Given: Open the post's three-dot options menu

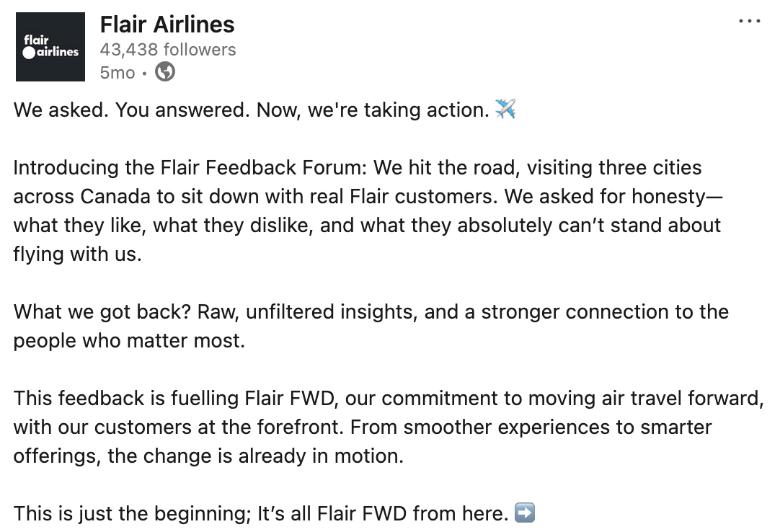Looking at the screenshot, I should pyautogui.click(x=750, y=22).
